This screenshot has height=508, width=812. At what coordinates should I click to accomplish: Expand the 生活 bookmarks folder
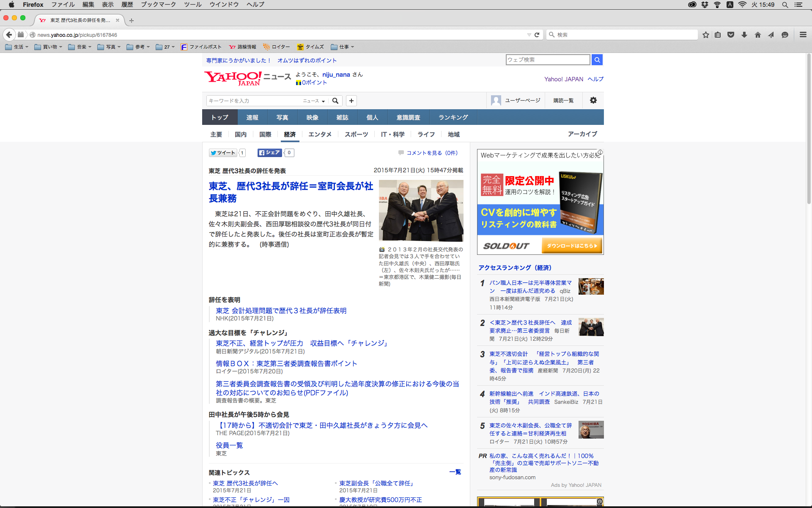tap(17, 47)
